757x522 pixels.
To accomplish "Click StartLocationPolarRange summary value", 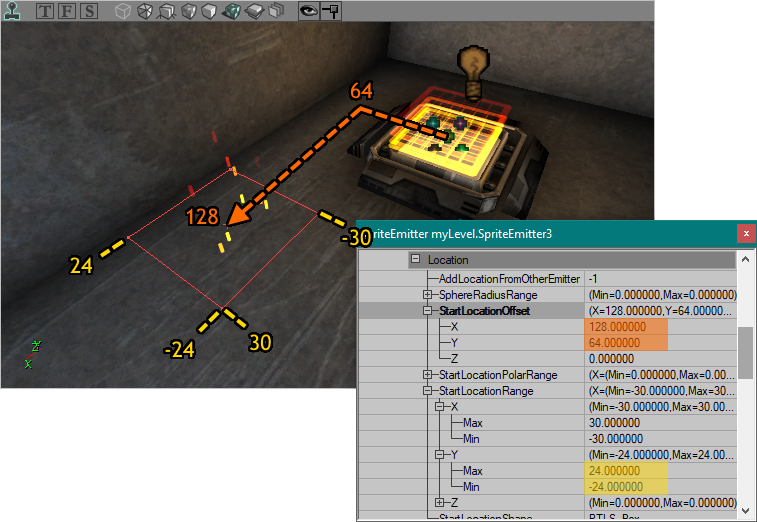I will tap(660, 375).
